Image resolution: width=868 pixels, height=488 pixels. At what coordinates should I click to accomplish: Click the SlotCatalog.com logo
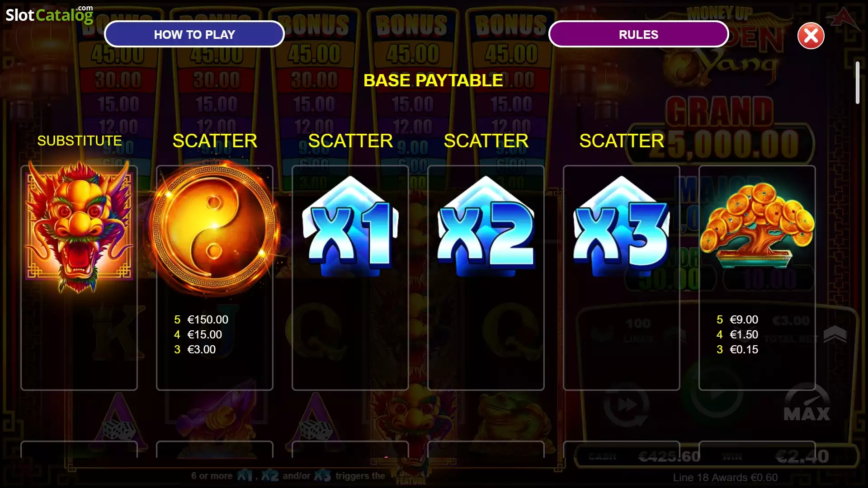click(x=49, y=14)
